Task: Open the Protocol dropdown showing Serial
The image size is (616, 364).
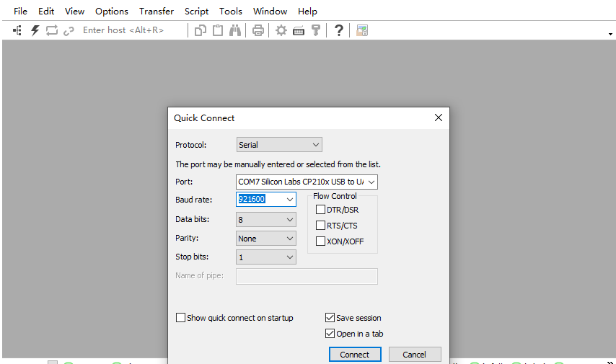Action: pyautogui.click(x=279, y=144)
